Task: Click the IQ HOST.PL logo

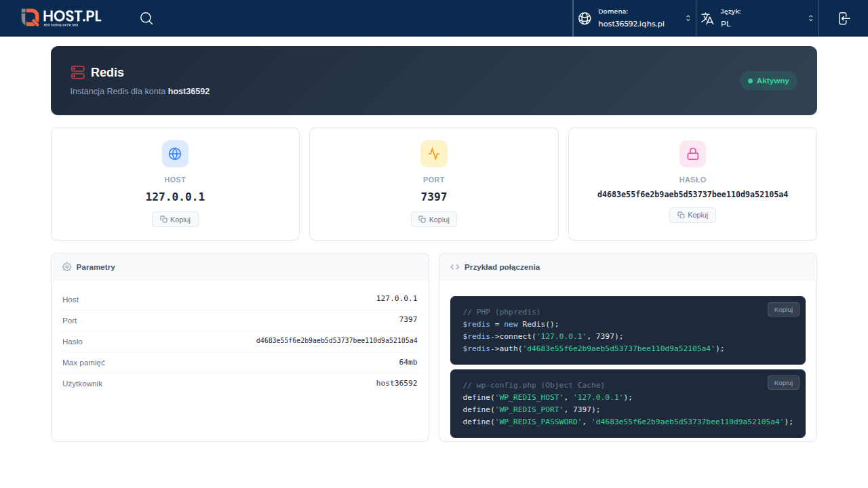Action: [x=61, y=18]
